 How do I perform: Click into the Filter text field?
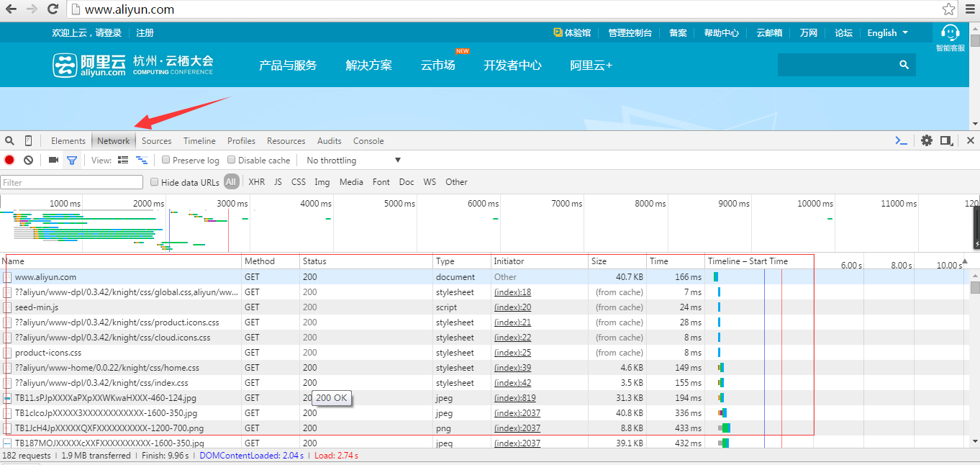(72, 182)
